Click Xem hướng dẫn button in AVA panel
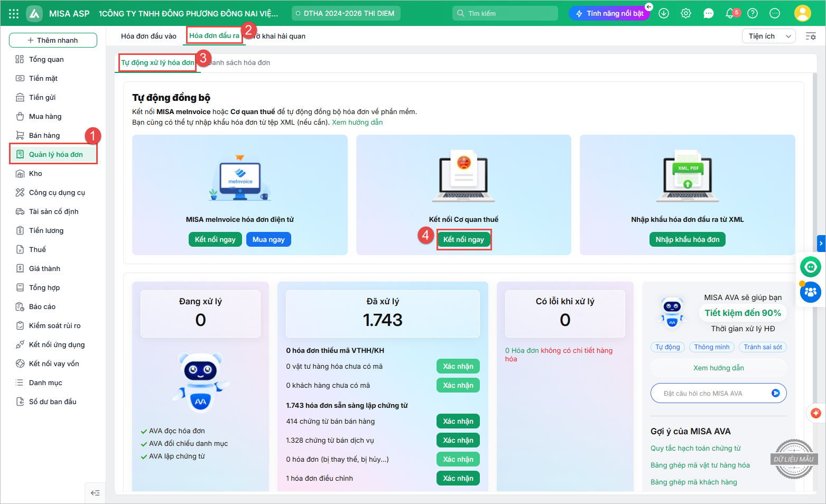Image resolution: width=826 pixels, height=504 pixels. tap(718, 368)
